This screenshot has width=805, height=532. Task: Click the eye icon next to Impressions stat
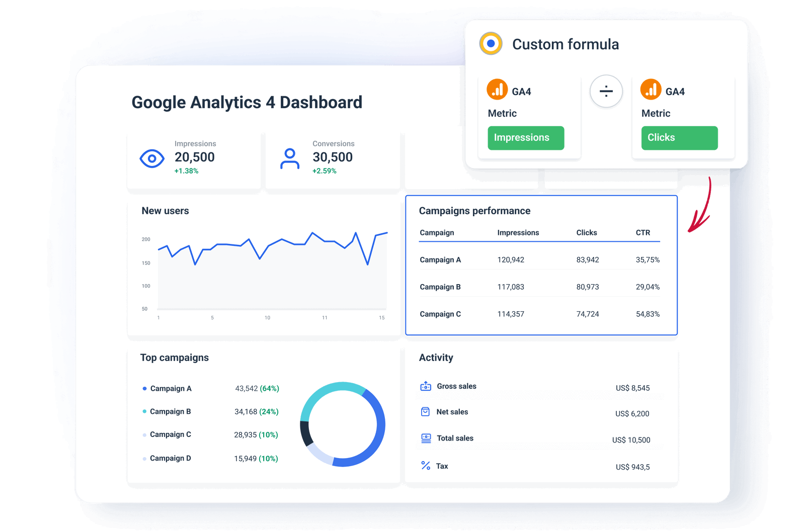(152, 158)
